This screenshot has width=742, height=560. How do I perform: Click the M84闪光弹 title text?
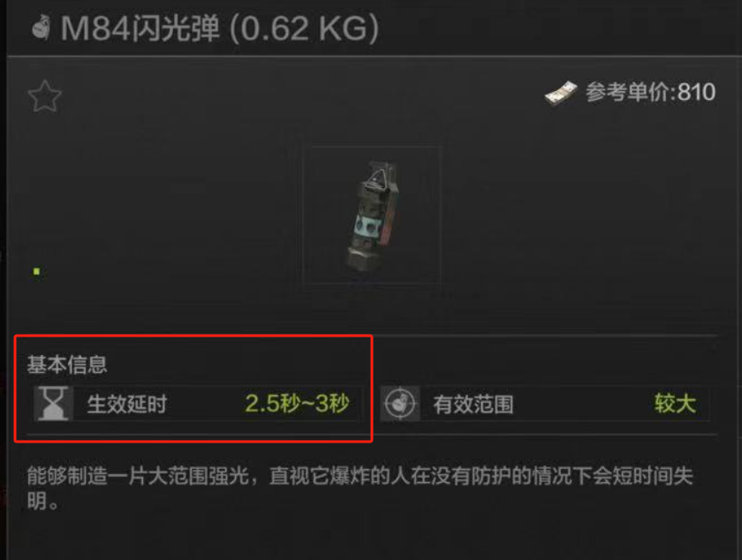(140, 28)
